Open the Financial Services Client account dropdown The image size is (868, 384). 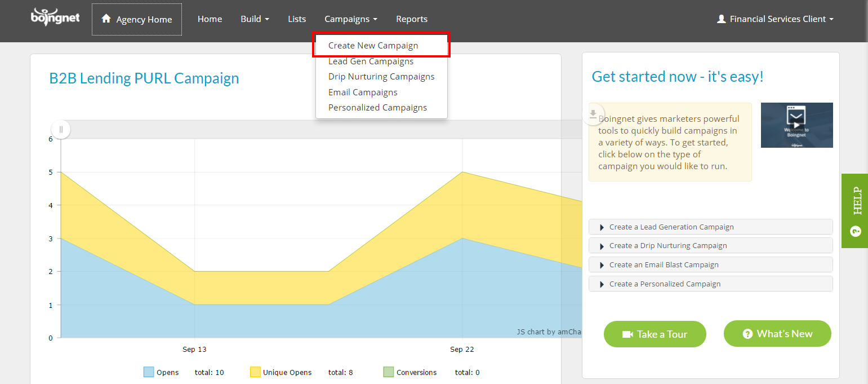coord(775,19)
